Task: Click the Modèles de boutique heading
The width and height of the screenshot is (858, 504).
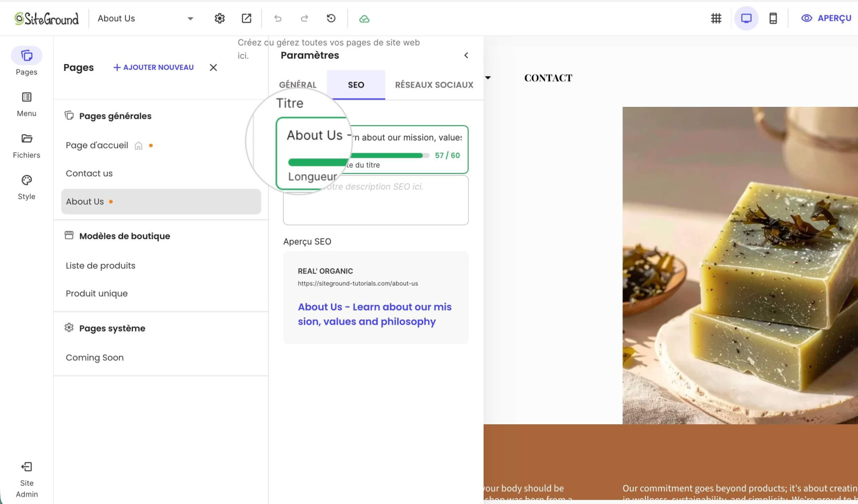Action: tap(125, 236)
